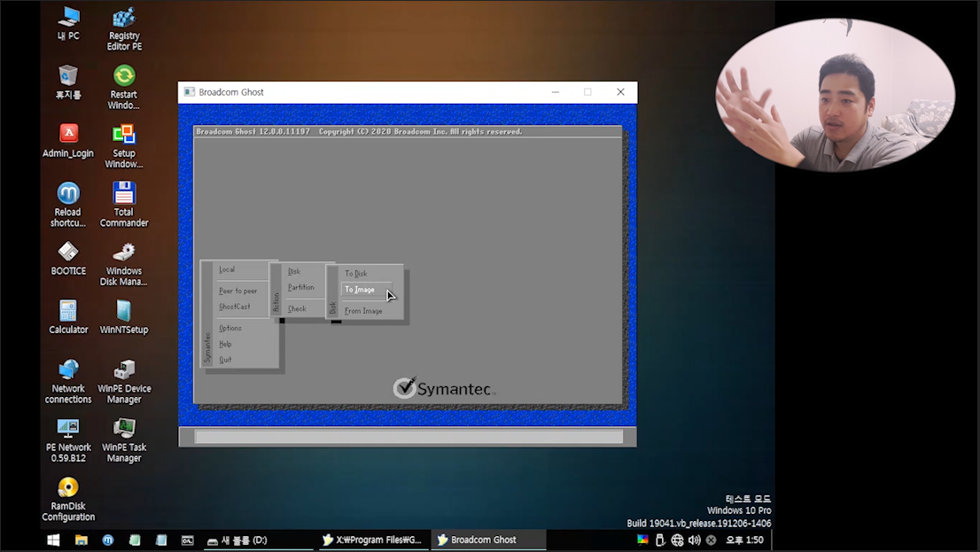Open the Reload shortcuts icon

[68, 205]
